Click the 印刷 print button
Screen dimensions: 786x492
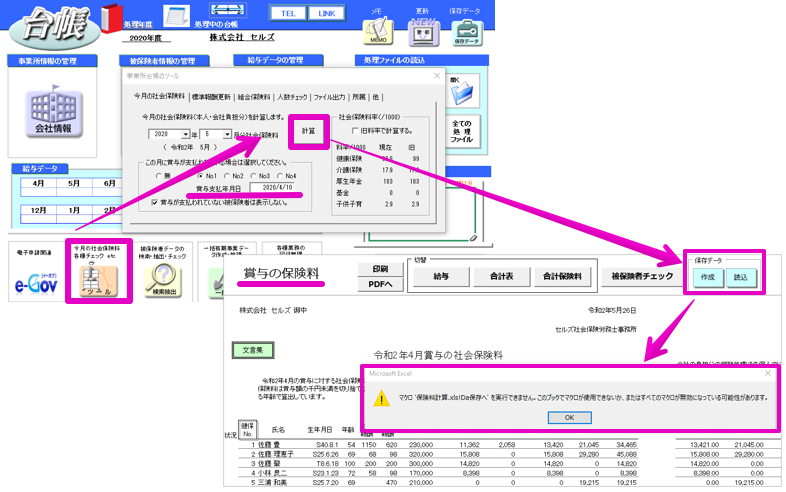point(380,269)
